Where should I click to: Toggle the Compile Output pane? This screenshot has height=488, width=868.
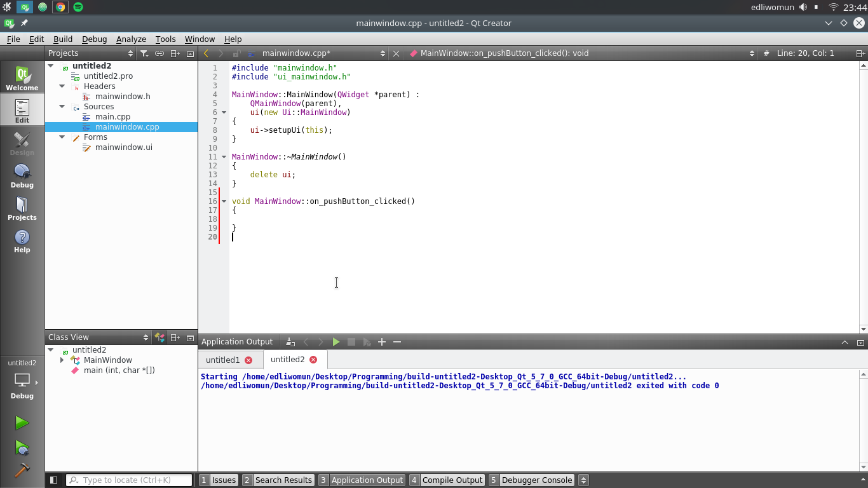447,480
